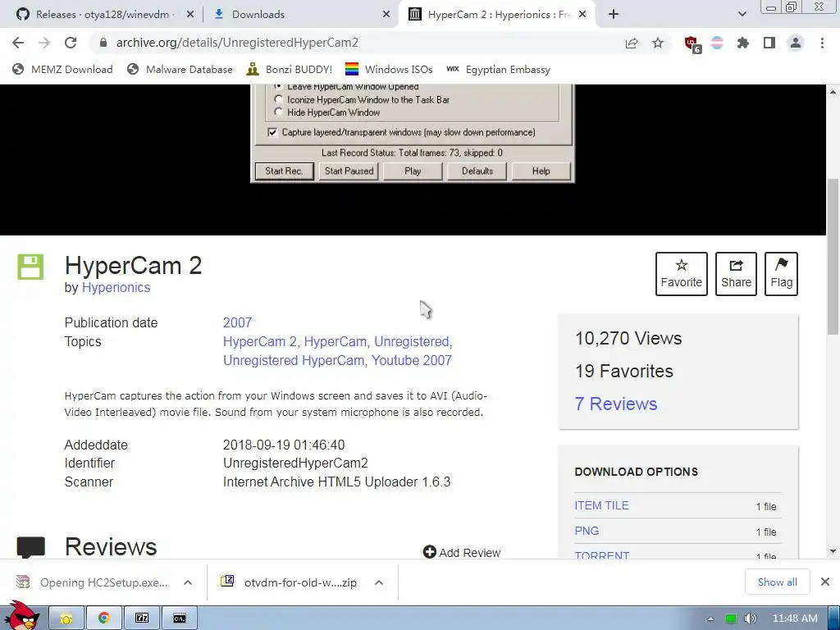The height and width of the screenshot is (630, 840).
Task: Click Add Review
Action: pyautogui.click(x=462, y=552)
